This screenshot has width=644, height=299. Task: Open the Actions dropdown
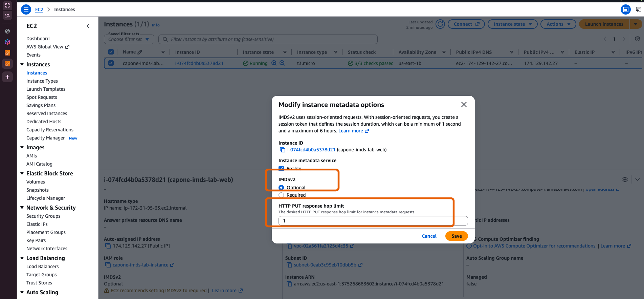coord(558,24)
